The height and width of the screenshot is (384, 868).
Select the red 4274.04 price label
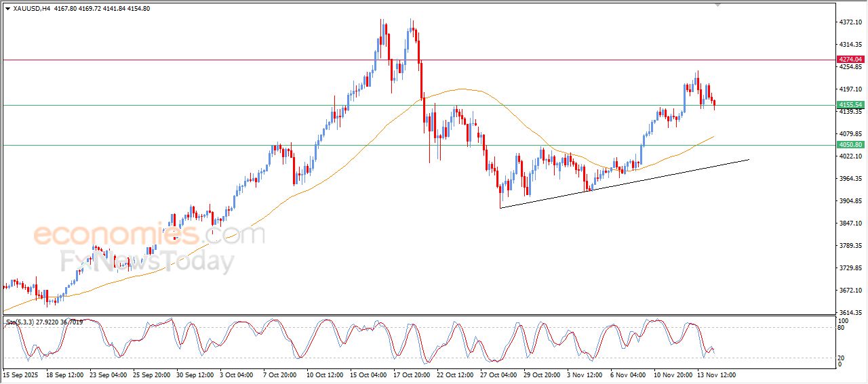850,60
